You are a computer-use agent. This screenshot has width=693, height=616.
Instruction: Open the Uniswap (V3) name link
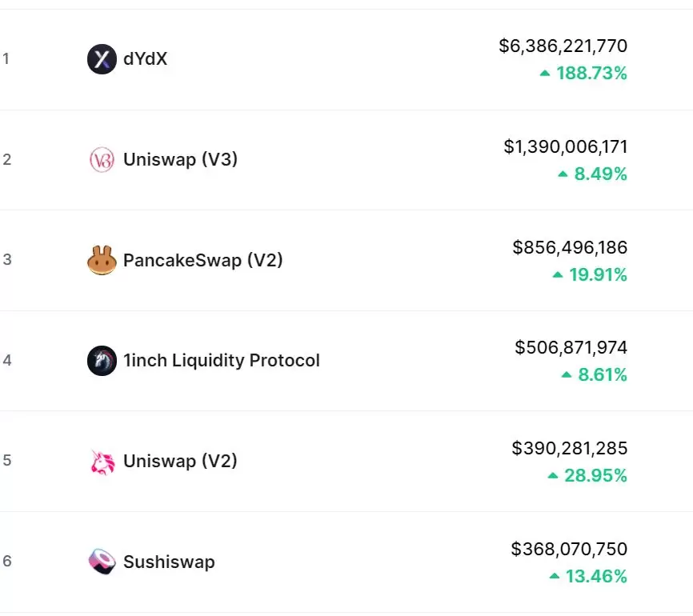point(180,160)
